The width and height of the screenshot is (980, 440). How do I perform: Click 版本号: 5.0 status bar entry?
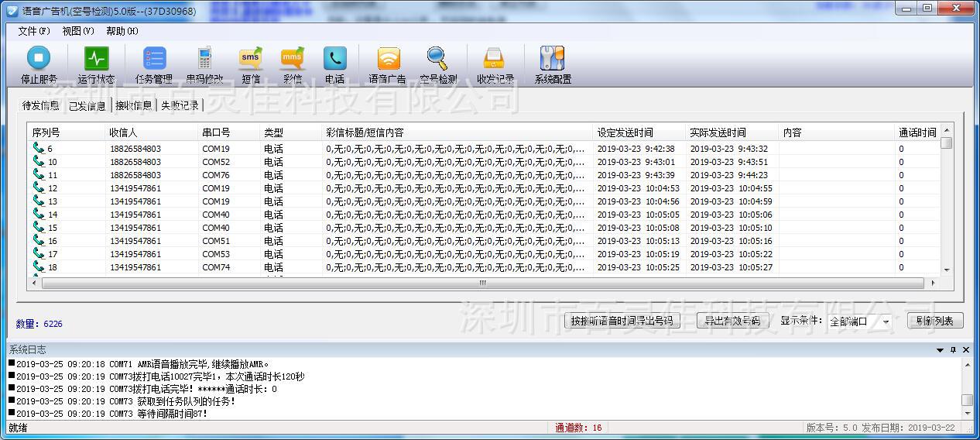pos(832,428)
